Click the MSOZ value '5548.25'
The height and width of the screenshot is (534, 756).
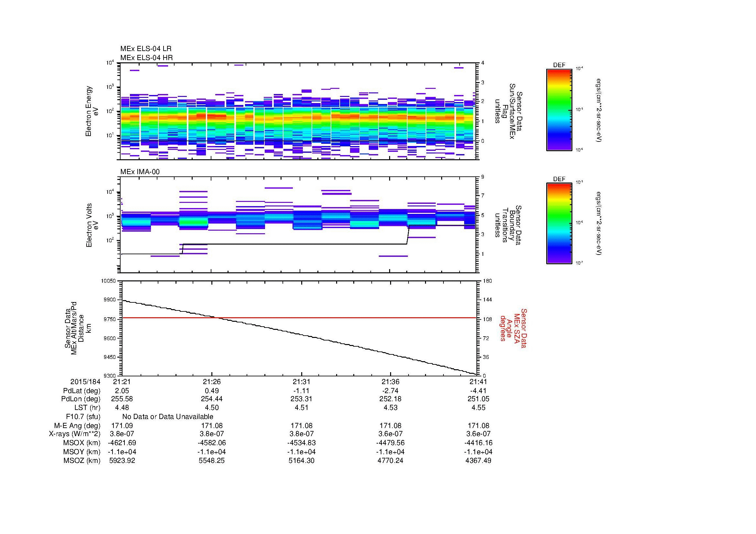click(x=212, y=461)
